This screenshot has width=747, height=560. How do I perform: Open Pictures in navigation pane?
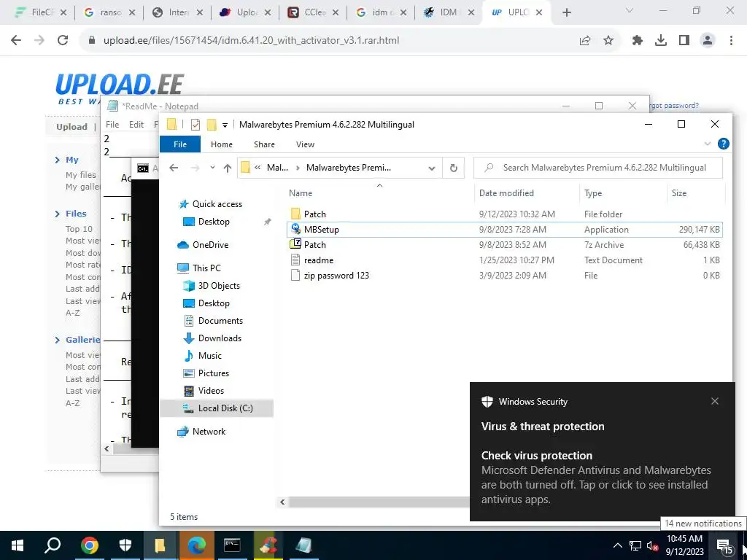point(214,373)
